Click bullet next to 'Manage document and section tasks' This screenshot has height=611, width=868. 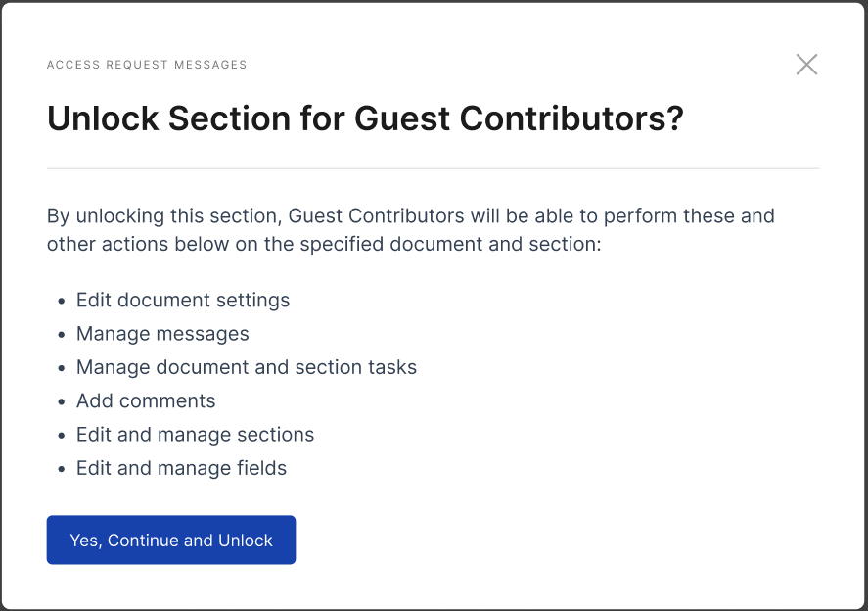click(x=62, y=368)
